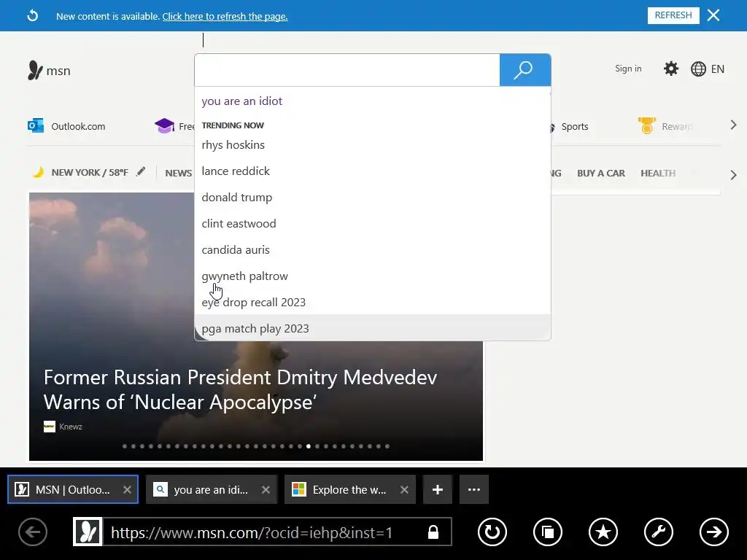Click the REFRESH button
The image size is (747, 560).
pyautogui.click(x=673, y=15)
